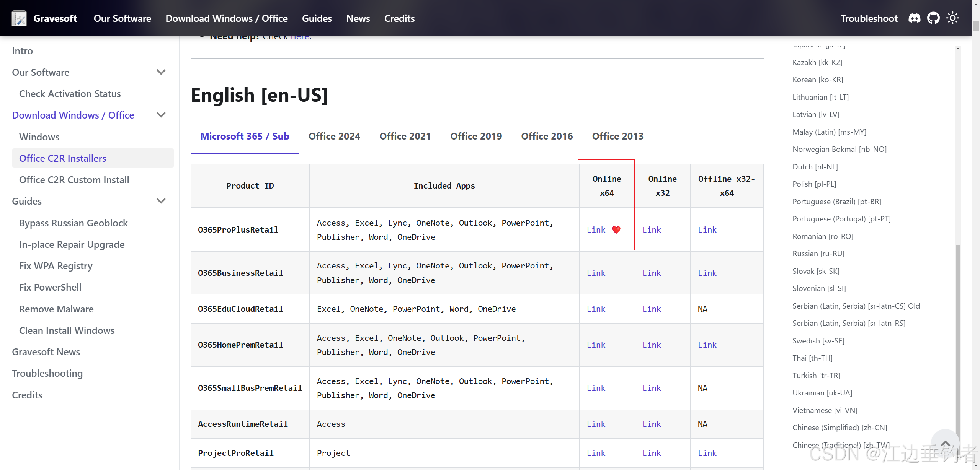Image resolution: width=980 pixels, height=470 pixels.
Task: Click red heart beside O365ProPlusRetail link
Action: (616, 230)
